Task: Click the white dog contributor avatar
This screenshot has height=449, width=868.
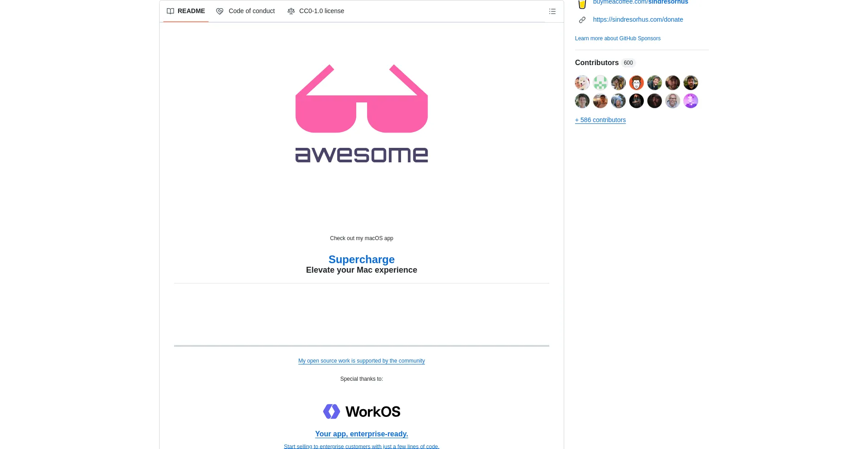Action: point(582,83)
